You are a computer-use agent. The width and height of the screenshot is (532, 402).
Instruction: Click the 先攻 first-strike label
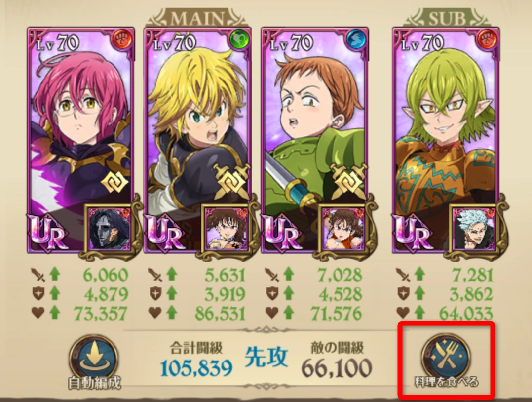[266, 357]
